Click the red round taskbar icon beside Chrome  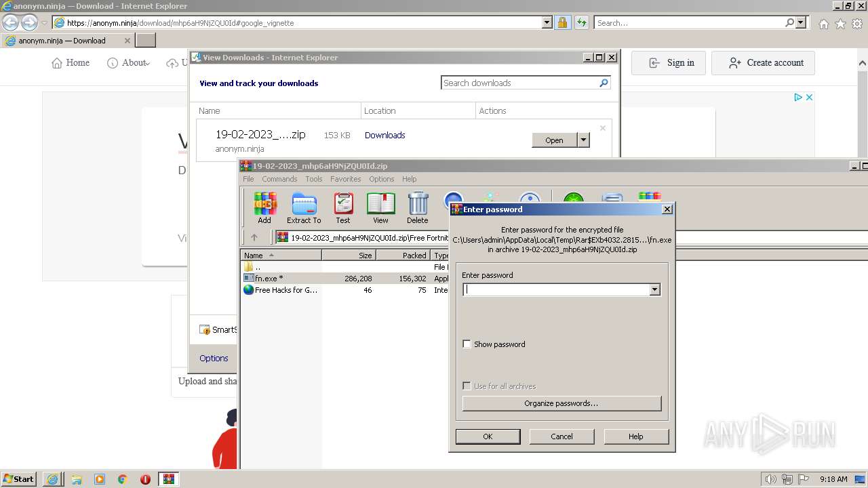(x=145, y=479)
